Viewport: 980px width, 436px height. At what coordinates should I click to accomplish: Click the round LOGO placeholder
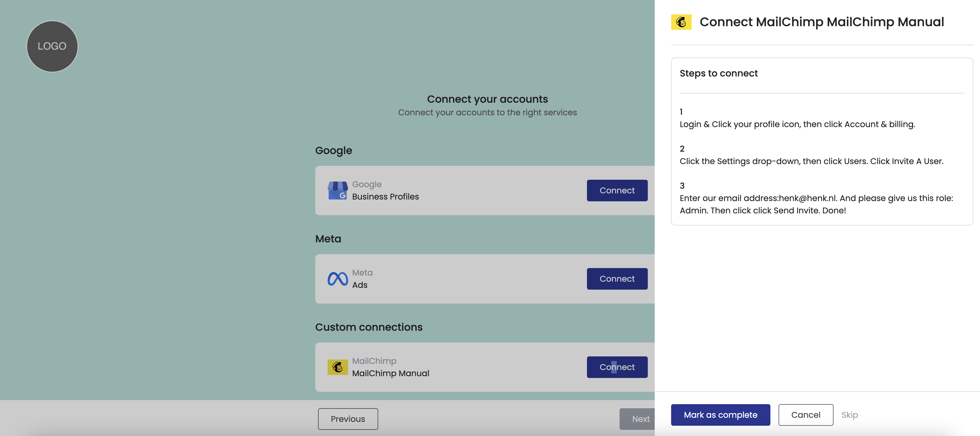(52, 46)
